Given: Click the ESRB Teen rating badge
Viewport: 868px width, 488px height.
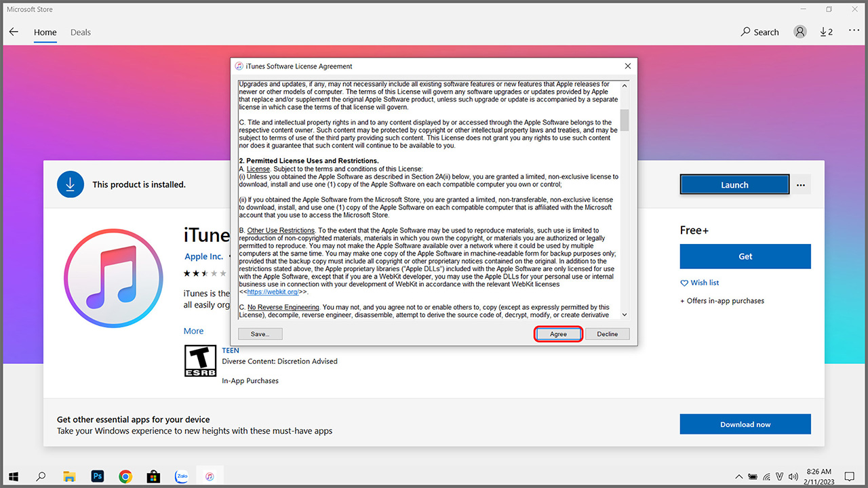Looking at the screenshot, I should coord(201,361).
